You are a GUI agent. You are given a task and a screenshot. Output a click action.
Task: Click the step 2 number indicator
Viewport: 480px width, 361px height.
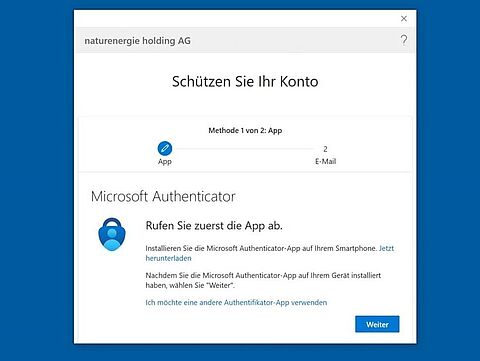325,149
